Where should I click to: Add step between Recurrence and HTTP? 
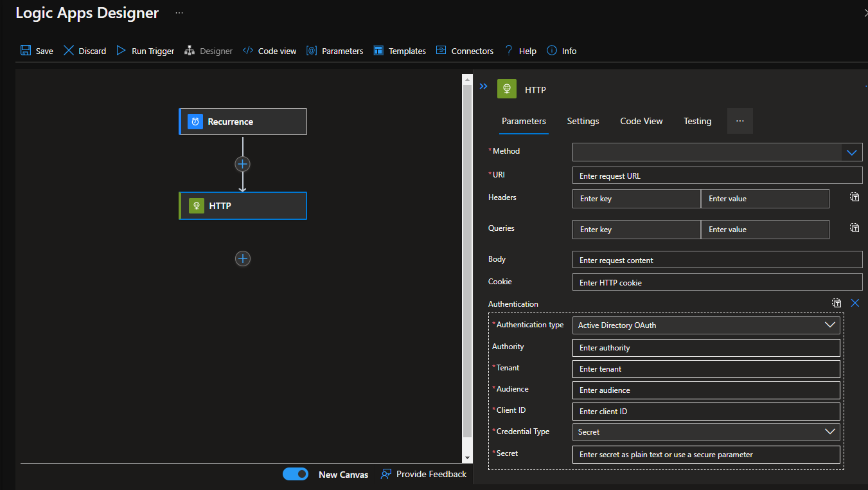pyautogui.click(x=242, y=164)
